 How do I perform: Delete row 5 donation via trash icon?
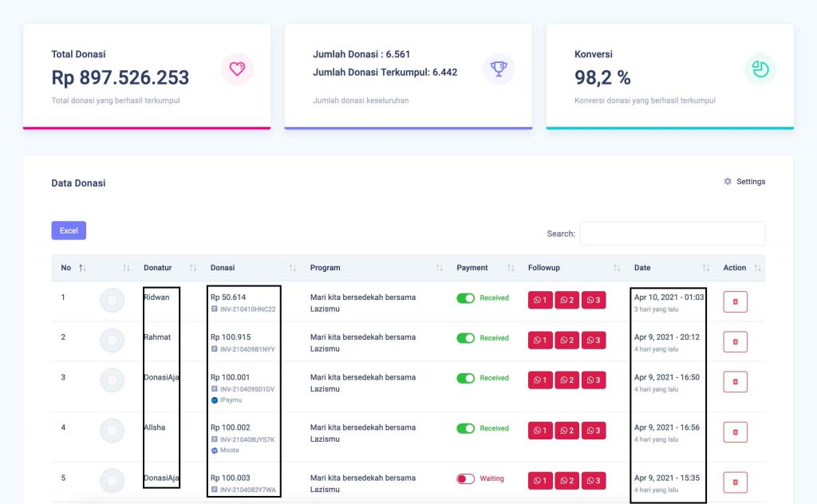click(x=735, y=482)
